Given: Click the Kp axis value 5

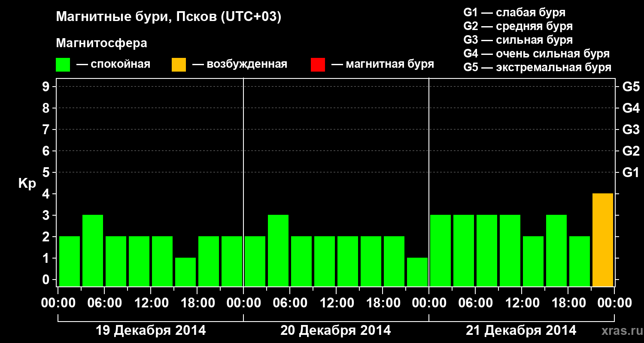Looking at the screenshot, I should (x=47, y=172).
